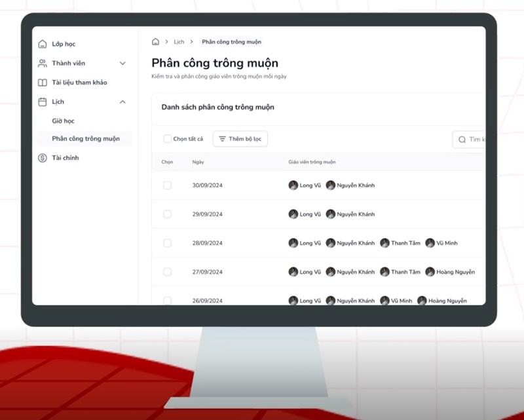Open Tài liệu tham khảo via its book icon
Viewport: 524px width, 420px height.
point(43,82)
